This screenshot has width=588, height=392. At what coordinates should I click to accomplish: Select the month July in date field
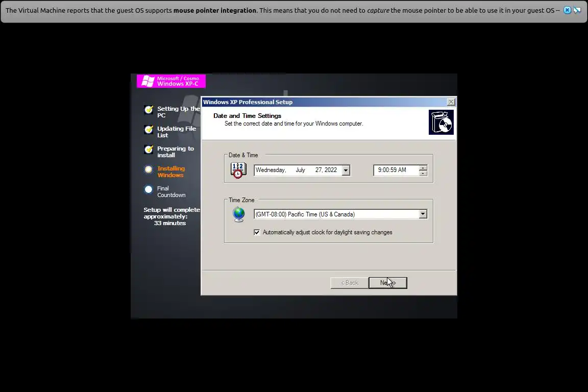pyautogui.click(x=300, y=170)
